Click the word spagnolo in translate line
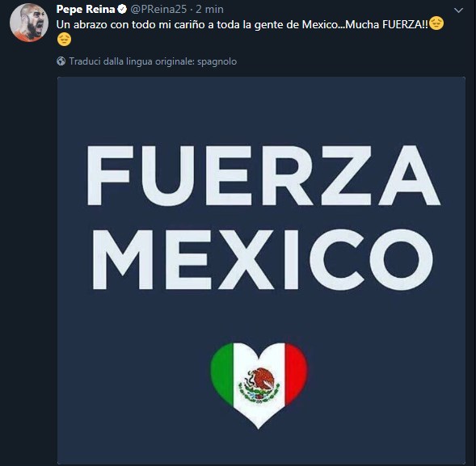Image resolution: width=476 pixels, height=466 pixels. pos(217,61)
